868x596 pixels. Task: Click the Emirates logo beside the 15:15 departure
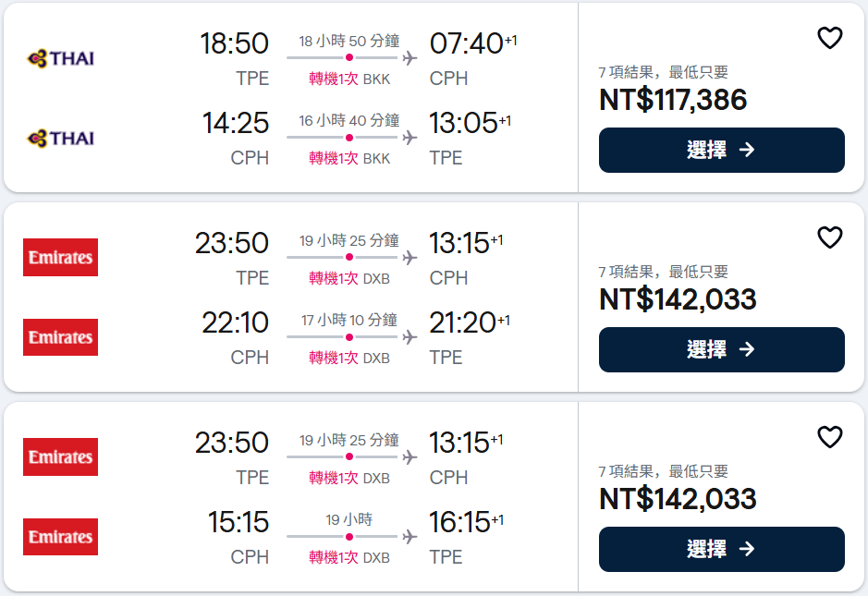click(60, 537)
